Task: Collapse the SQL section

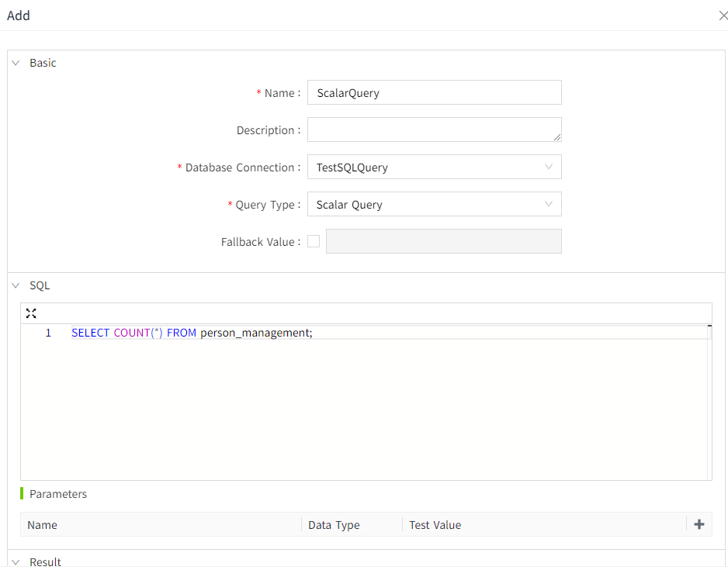Action: pos(16,285)
